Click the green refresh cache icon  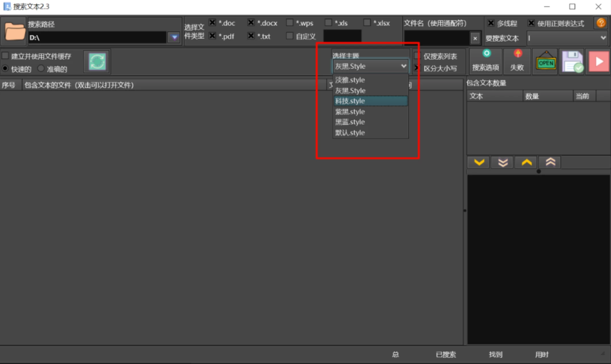click(97, 61)
